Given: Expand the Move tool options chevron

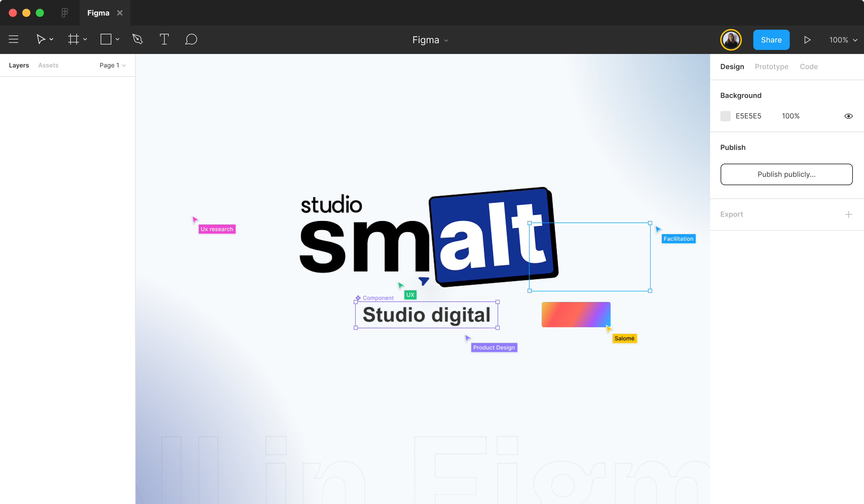Looking at the screenshot, I should pyautogui.click(x=51, y=39).
